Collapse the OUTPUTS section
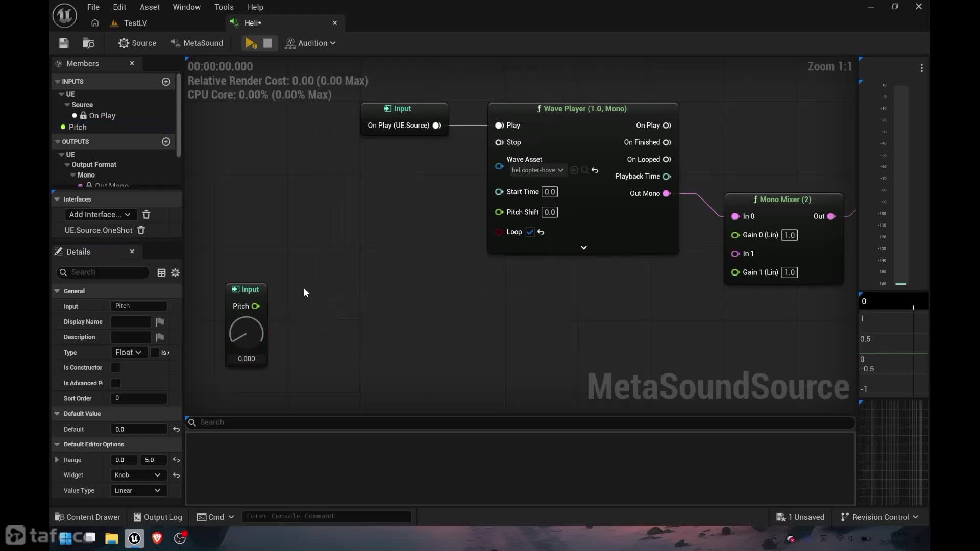Image resolution: width=980 pixels, height=551 pixels. [x=58, y=142]
